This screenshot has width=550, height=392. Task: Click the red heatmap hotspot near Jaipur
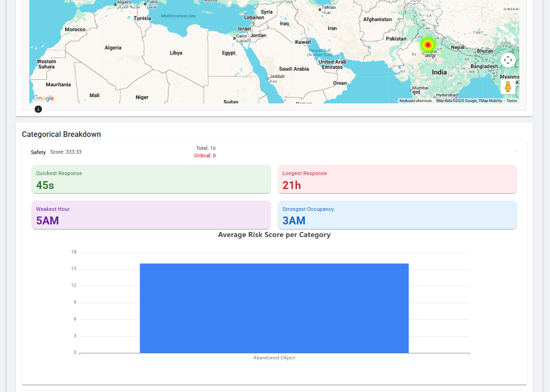tap(428, 45)
